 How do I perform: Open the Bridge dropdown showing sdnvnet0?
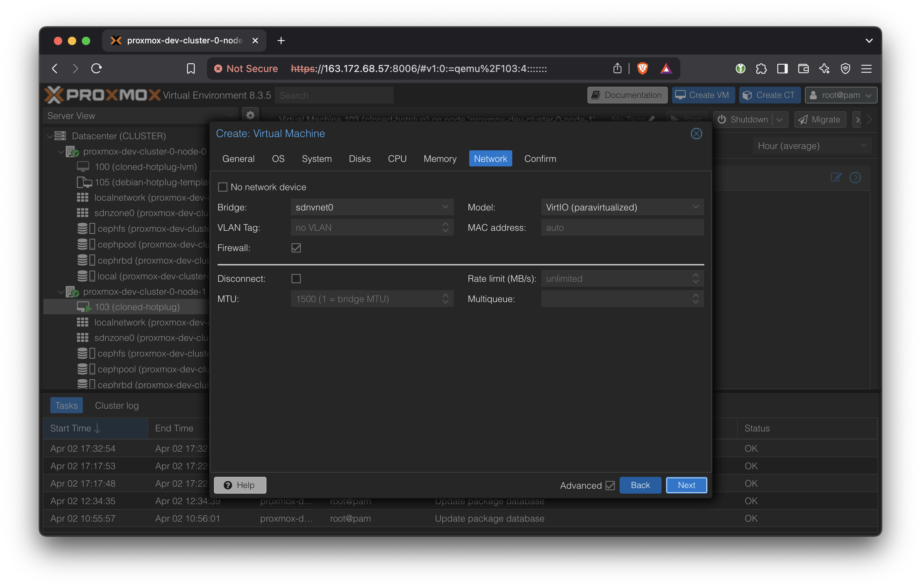tap(372, 207)
